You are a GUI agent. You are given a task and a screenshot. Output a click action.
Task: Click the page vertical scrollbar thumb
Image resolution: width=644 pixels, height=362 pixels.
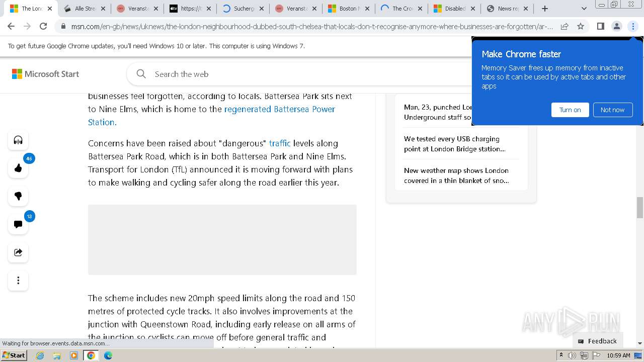[640, 208]
